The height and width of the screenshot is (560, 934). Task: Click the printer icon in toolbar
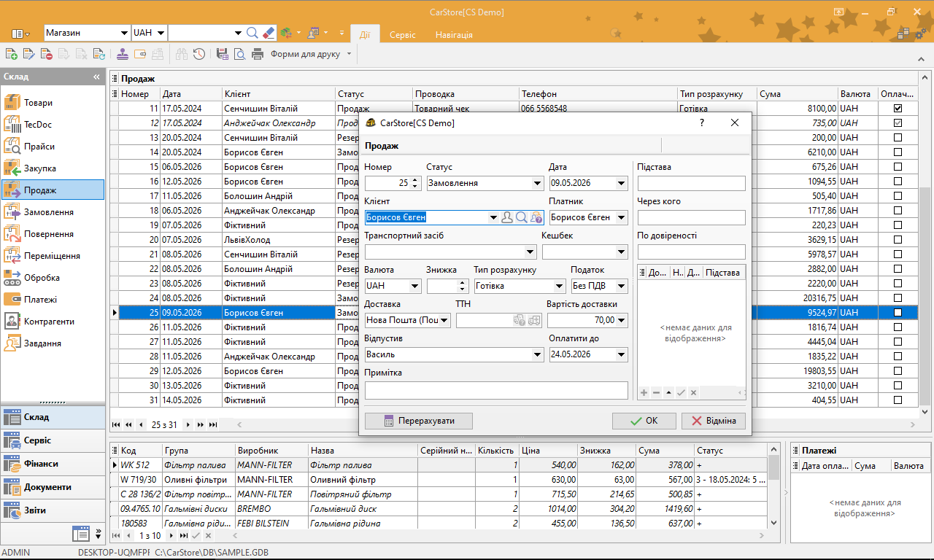pyautogui.click(x=258, y=54)
